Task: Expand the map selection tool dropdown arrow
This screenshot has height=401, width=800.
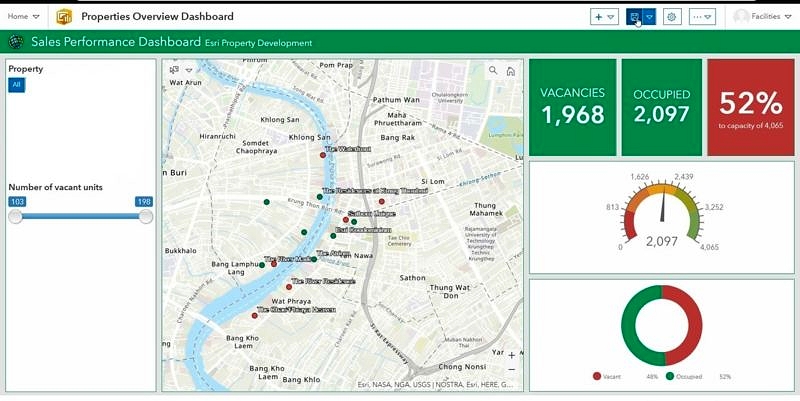Action: coord(189,70)
